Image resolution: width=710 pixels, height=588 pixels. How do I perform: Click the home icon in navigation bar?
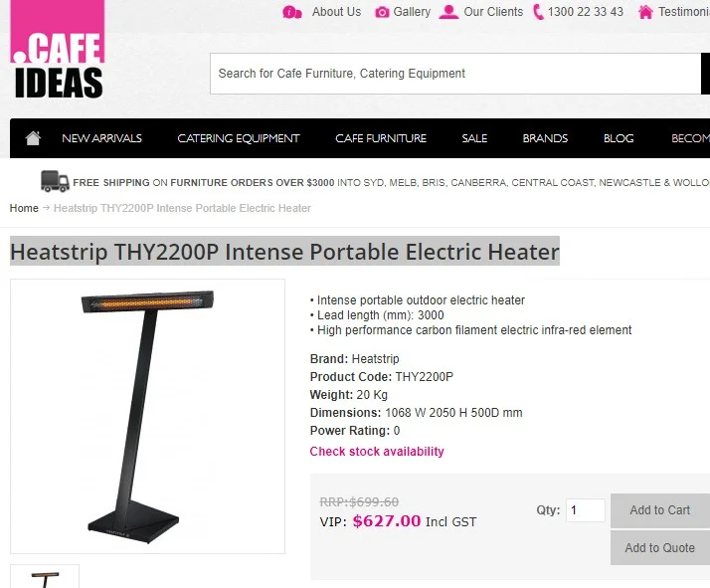pyautogui.click(x=33, y=138)
